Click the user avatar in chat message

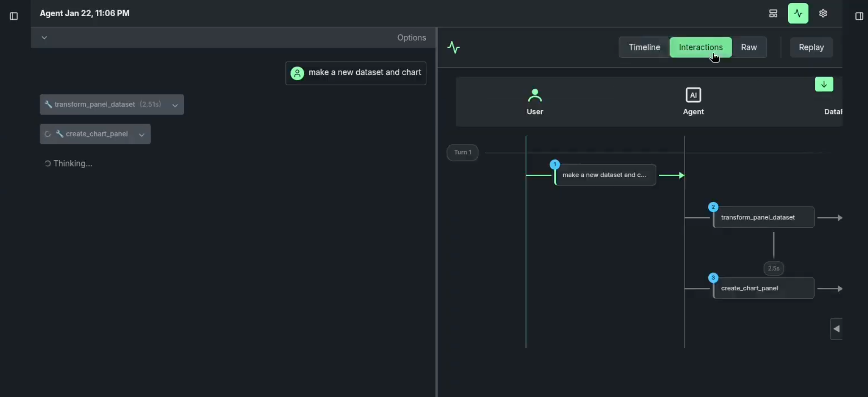297,73
